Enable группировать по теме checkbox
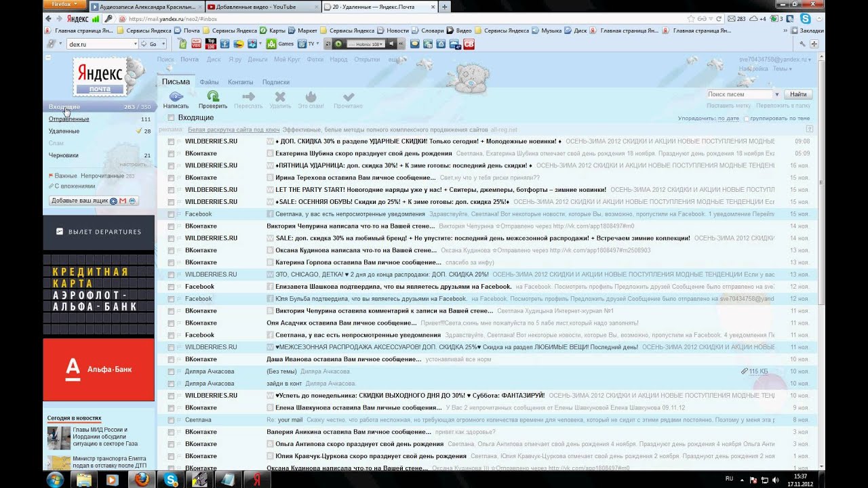This screenshot has width=868, height=488. (746, 119)
